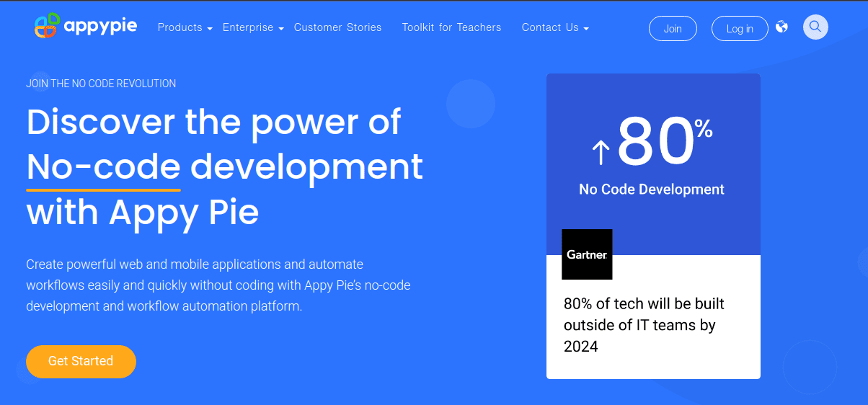Click the Log in button
This screenshot has width=868, height=405.
point(740,29)
